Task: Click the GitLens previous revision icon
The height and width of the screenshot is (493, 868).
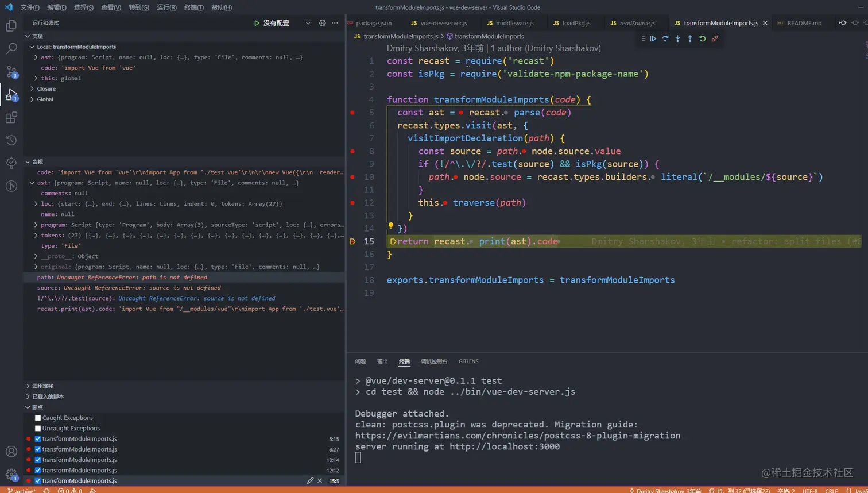Action: 842,23
